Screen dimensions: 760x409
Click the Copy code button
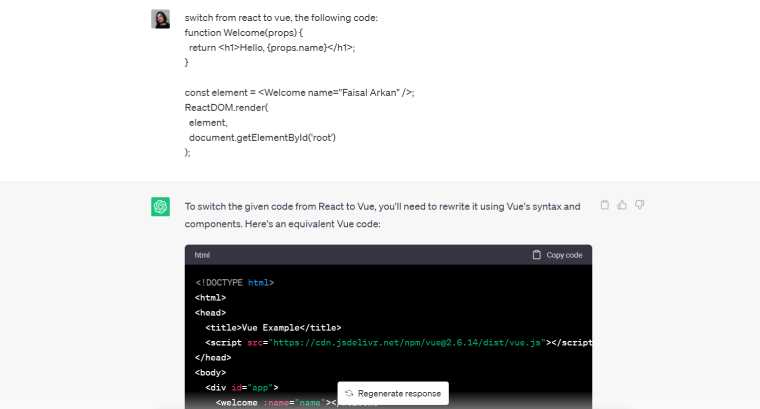pyautogui.click(x=557, y=255)
